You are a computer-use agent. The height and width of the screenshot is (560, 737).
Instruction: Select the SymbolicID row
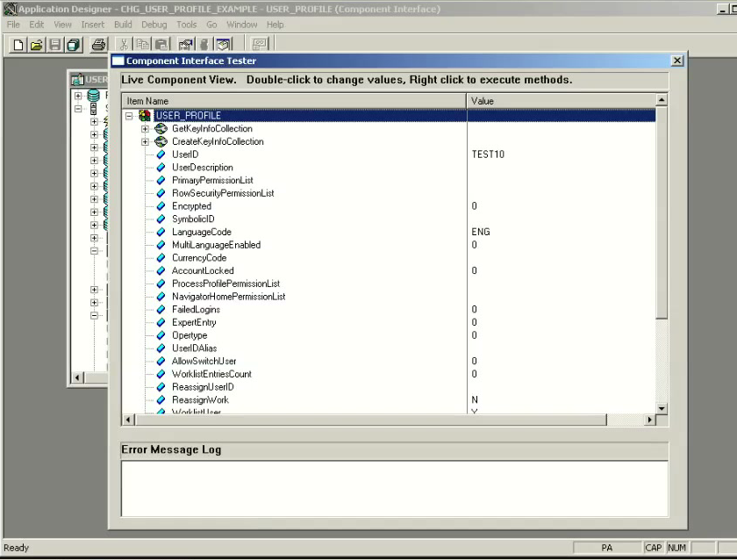pyautogui.click(x=388, y=219)
